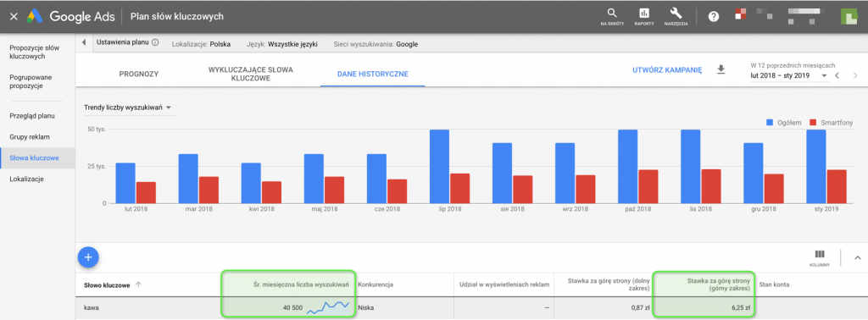Select Słowa kluczowe in the sidebar
Screen dimensions: 868x320
click(x=34, y=158)
